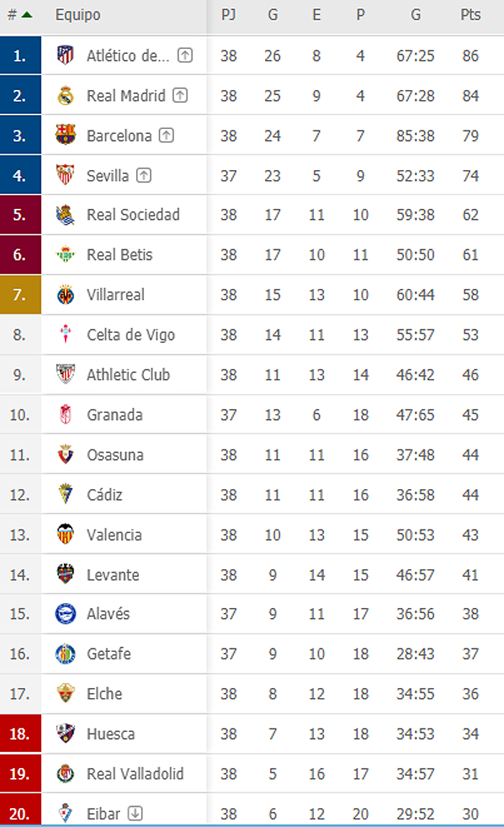Click the gold position 7 marker
The height and width of the screenshot is (827, 504).
click(20, 295)
